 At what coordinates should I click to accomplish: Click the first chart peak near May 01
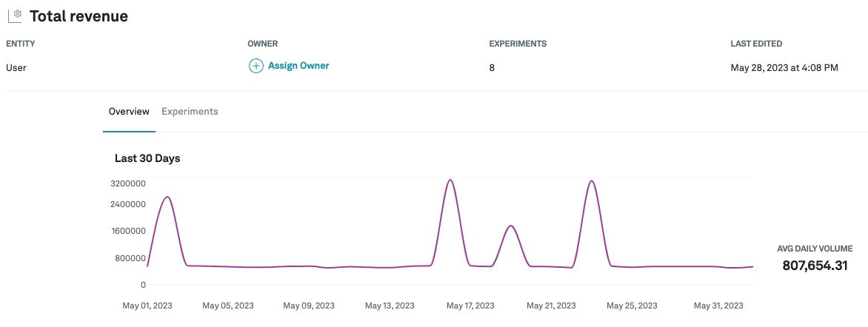tap(167, 198)
